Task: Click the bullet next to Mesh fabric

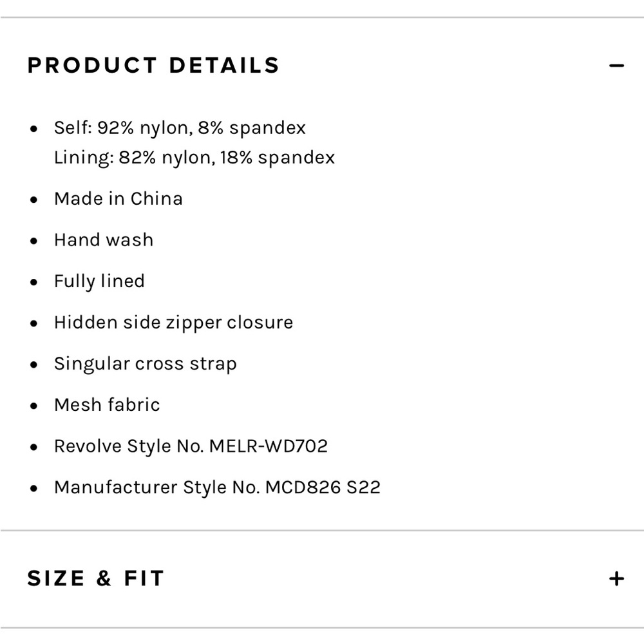Action: [x=34, y=406]
